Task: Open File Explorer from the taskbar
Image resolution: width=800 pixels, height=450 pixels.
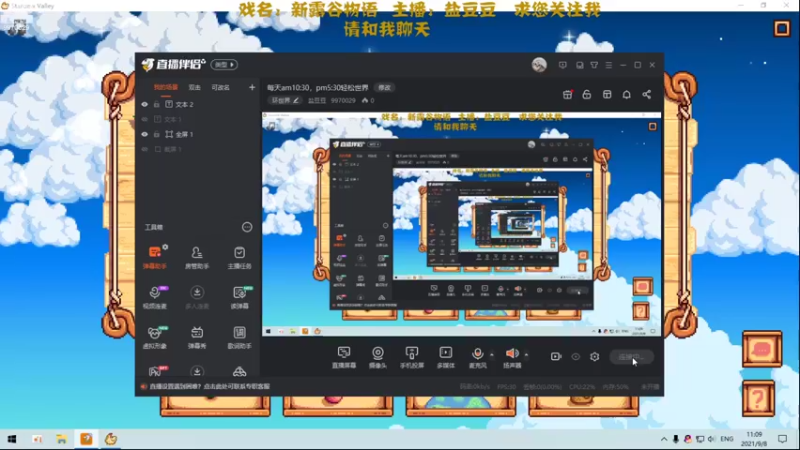Action: coord(62,439)
